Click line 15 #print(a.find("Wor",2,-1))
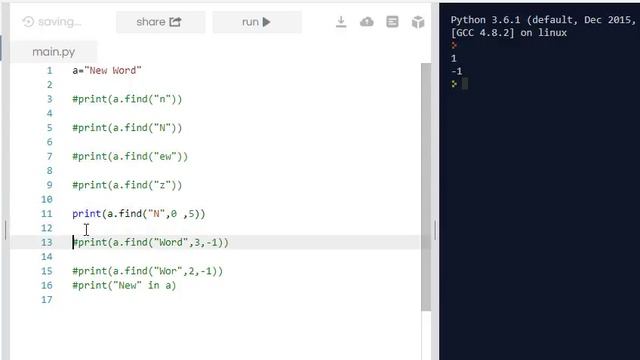Viewport: 640px width, 360px height. coord(148,271)
